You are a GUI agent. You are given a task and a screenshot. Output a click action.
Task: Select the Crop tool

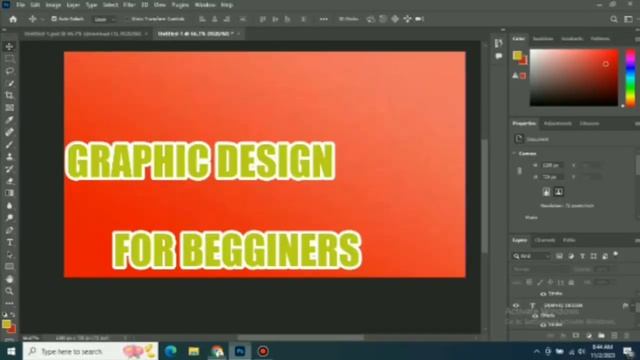tap(9, 96)
